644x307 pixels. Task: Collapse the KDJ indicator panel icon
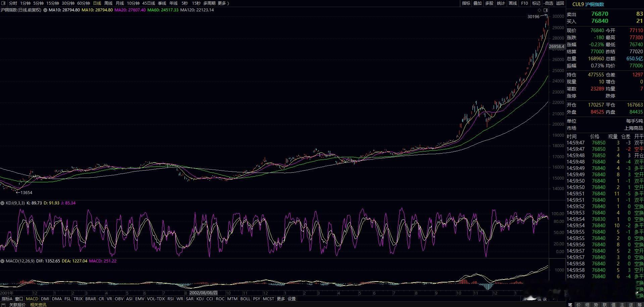tap(2, 203)
